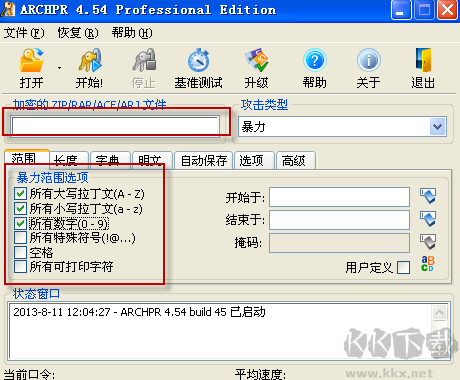Viewport: 460px width, 380px height.
Task: Click the About (关于) info icon
Action: coord(368,60)
